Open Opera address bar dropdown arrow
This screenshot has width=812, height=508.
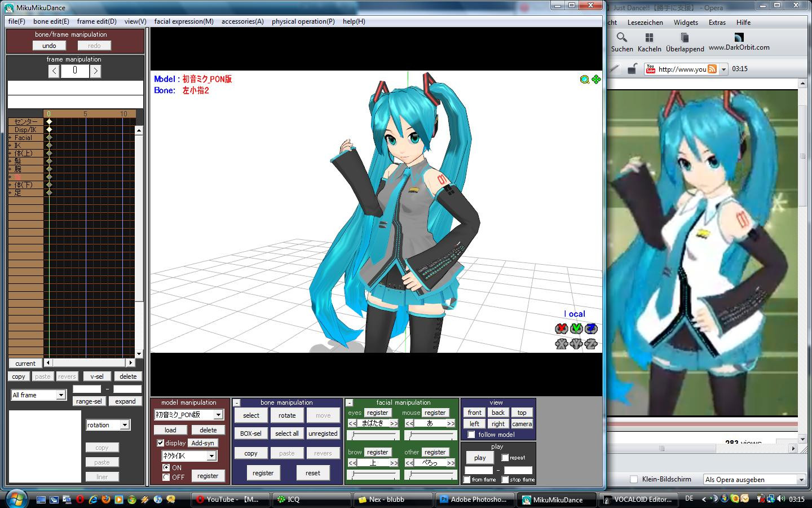pos(723,69)
